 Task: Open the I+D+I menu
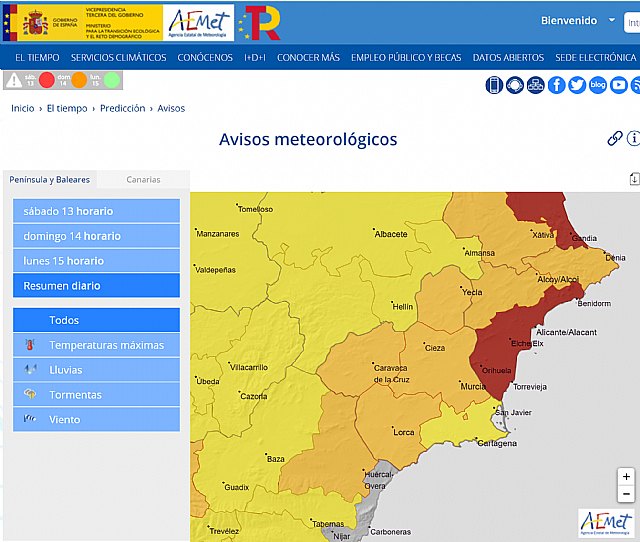(x=255, y=58)
